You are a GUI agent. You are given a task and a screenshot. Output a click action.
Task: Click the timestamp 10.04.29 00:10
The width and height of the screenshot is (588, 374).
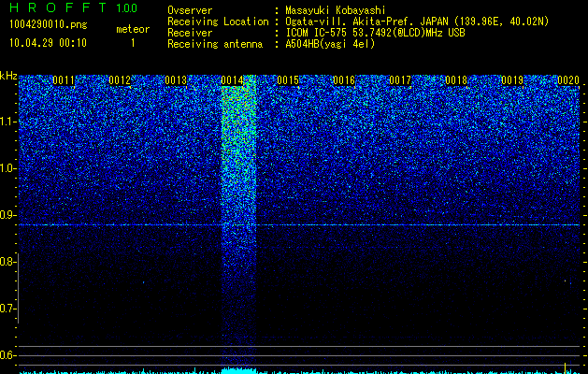(x=49, y=43)
